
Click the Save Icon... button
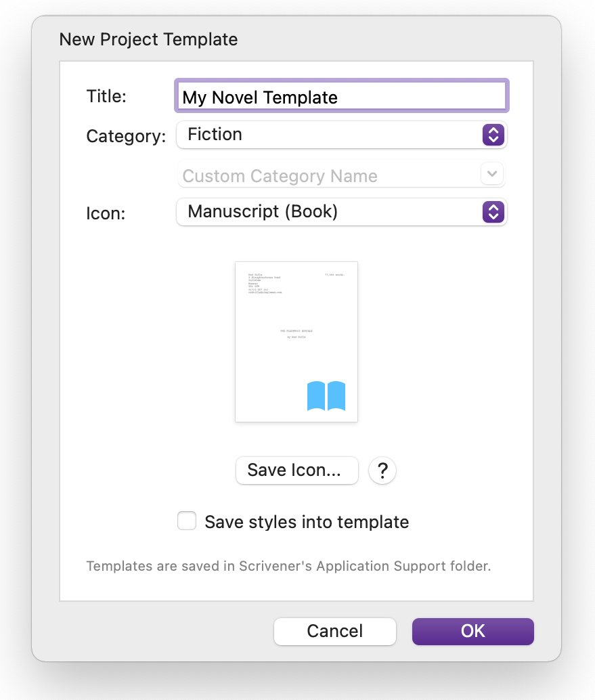pos(296,471)
